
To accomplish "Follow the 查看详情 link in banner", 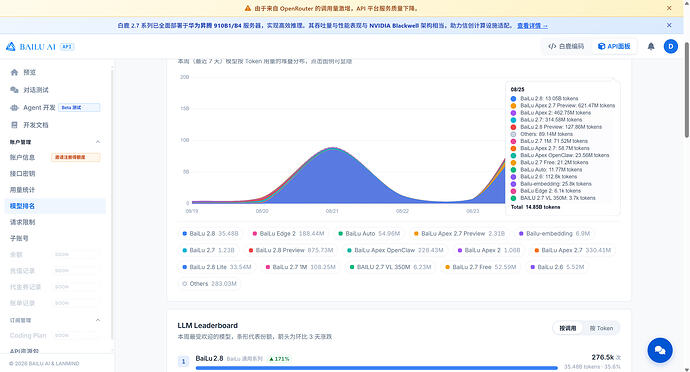I will click(532, 26).
